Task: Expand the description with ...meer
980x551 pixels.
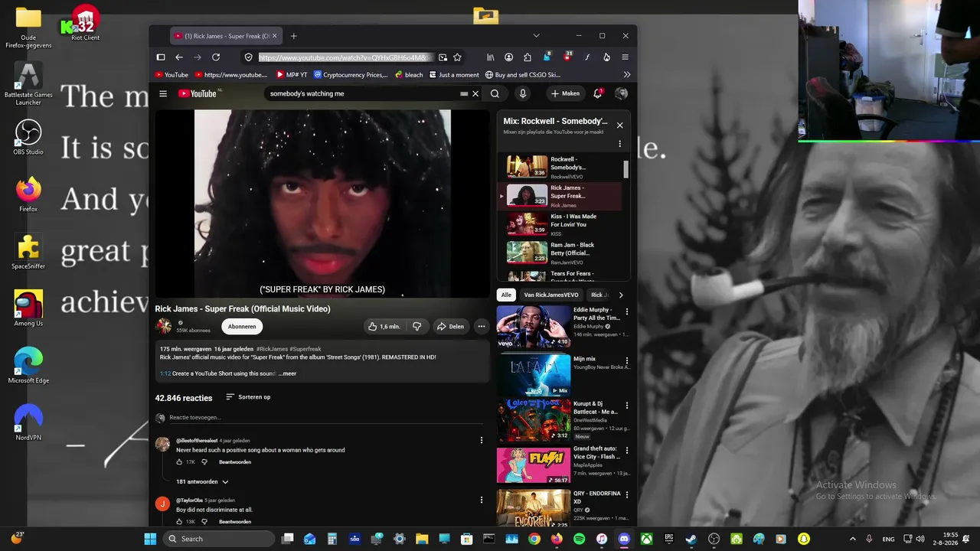Action: (287, 373)
